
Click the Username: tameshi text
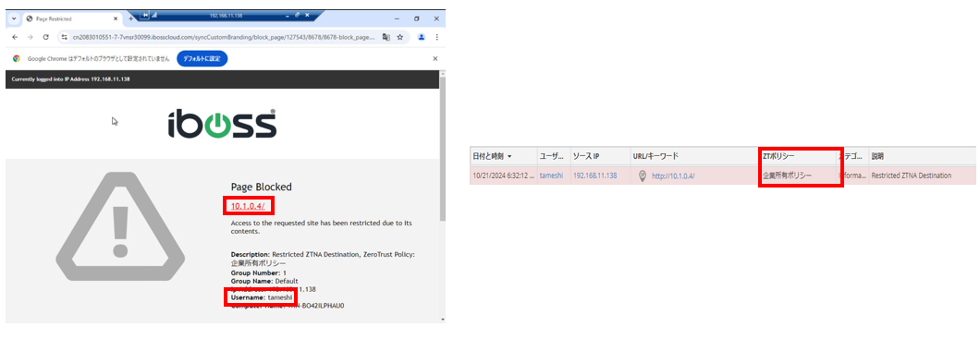(x=262, y=297)
